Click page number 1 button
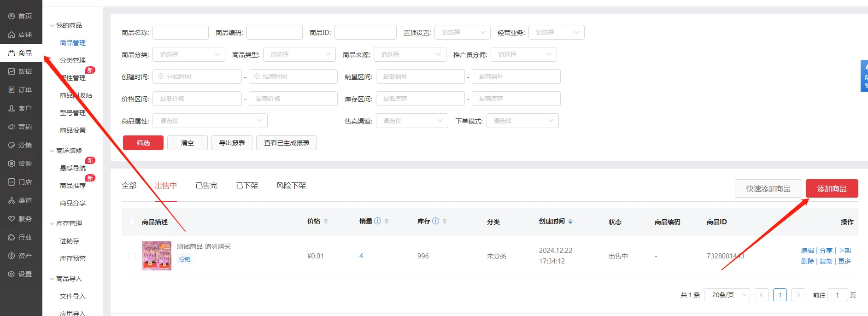 780,295
